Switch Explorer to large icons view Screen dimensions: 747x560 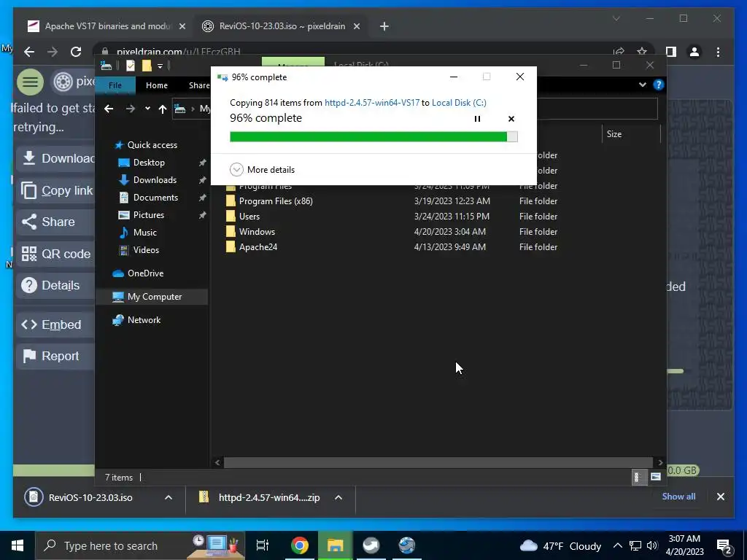pyautogui.click(x=656, y=477)
